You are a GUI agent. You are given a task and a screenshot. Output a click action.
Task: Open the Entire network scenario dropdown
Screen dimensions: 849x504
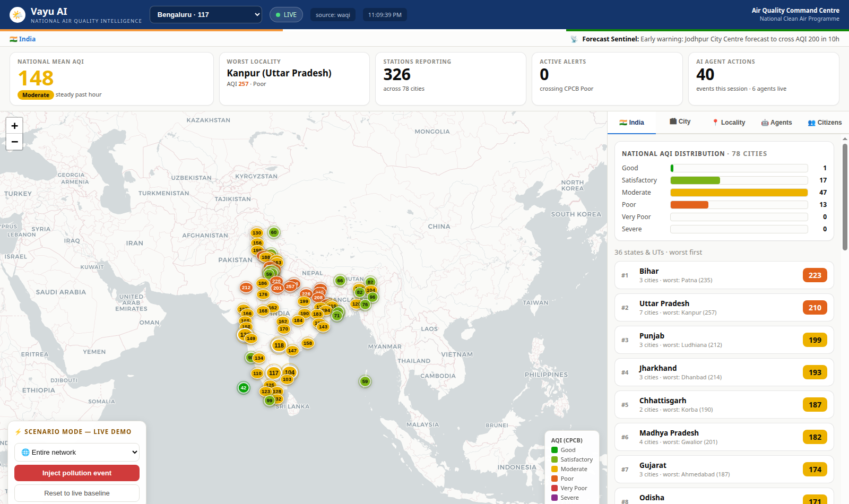tap(77, 453)
